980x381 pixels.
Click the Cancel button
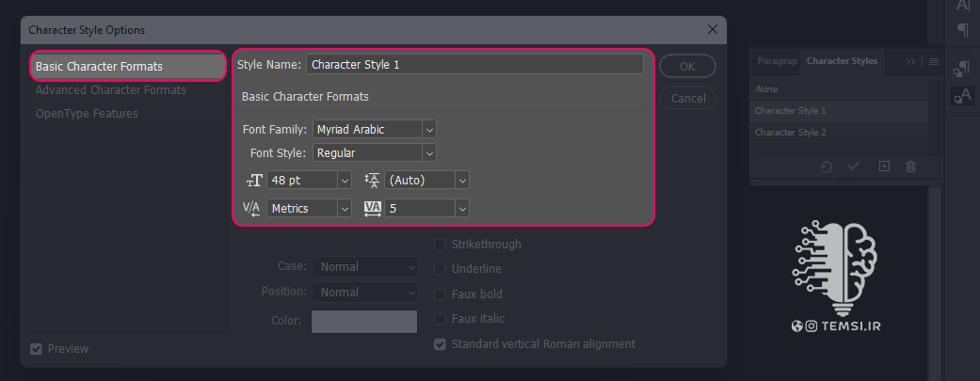[687, 98]
